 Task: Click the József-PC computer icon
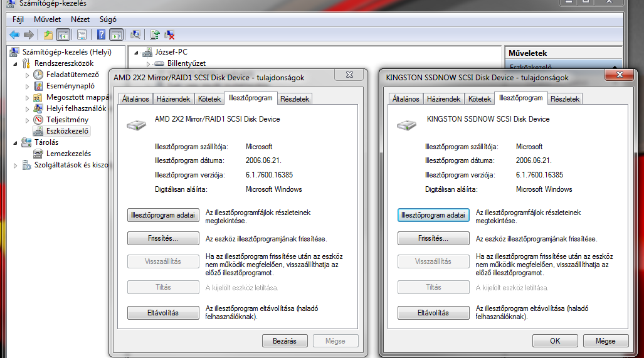pos(147,52)
